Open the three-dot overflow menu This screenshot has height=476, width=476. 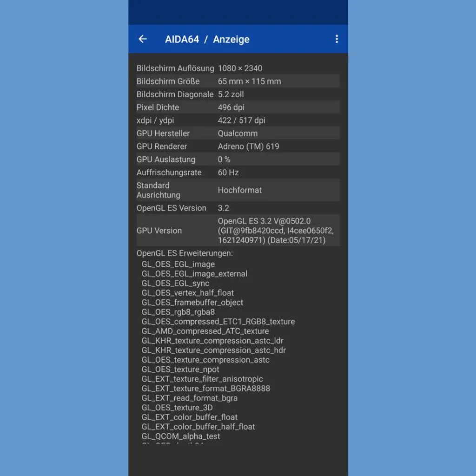337,39
